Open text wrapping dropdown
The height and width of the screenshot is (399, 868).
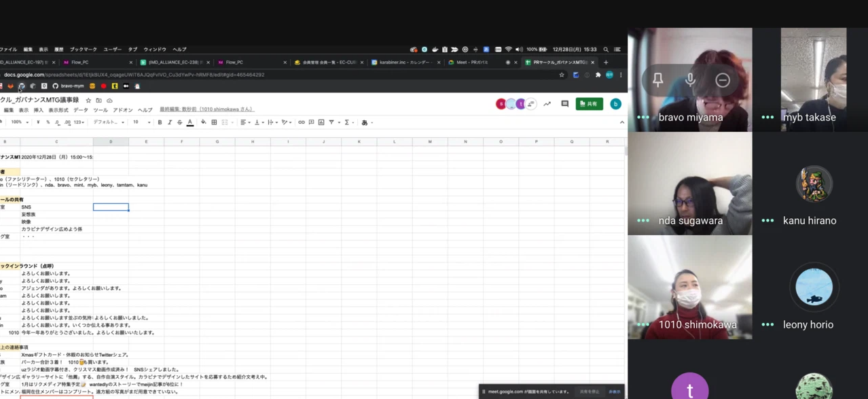(272, 122)
